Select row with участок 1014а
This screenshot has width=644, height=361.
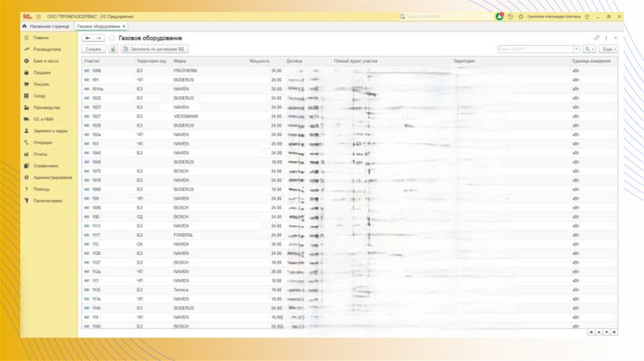coord(350,89)
